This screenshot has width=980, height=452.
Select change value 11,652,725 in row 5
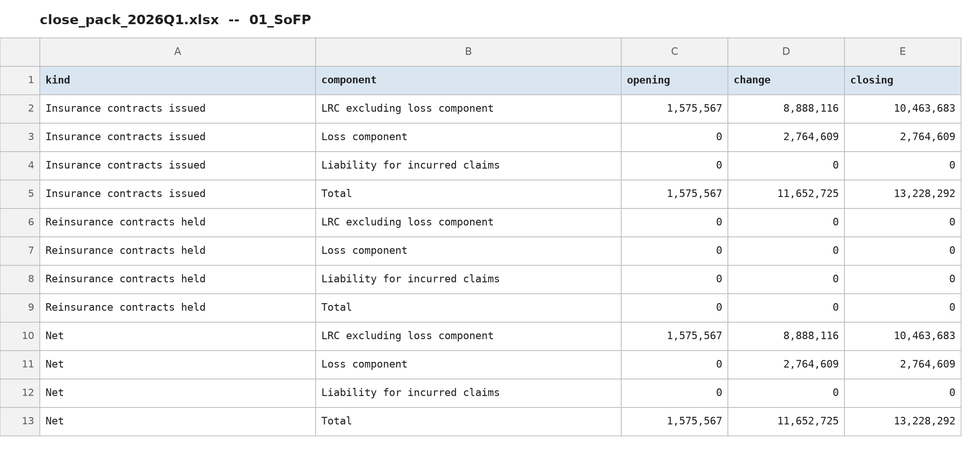pos(786,194)
